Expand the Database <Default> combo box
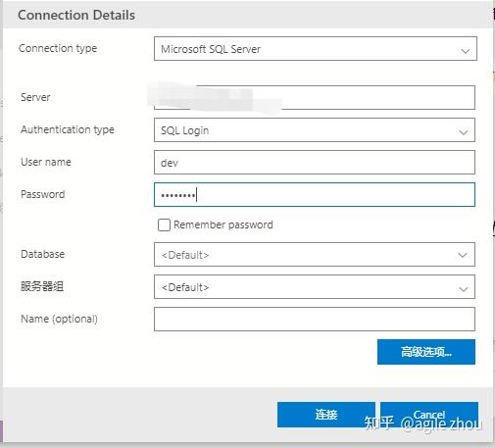 point(315,254)
